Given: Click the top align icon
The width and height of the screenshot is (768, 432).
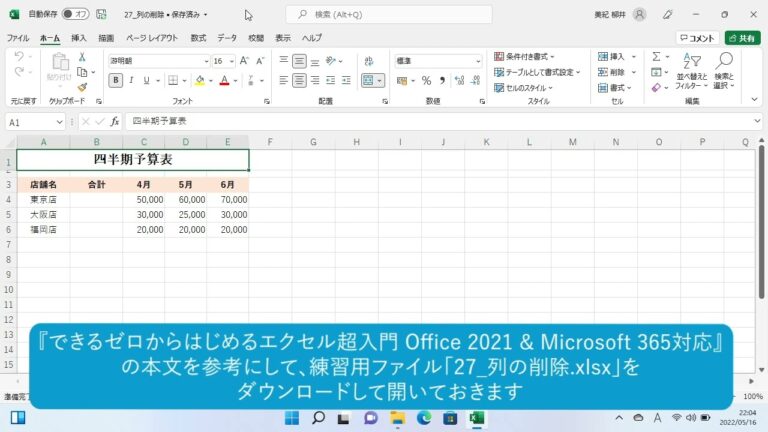Looking at the screenshot, I should 284,61.
